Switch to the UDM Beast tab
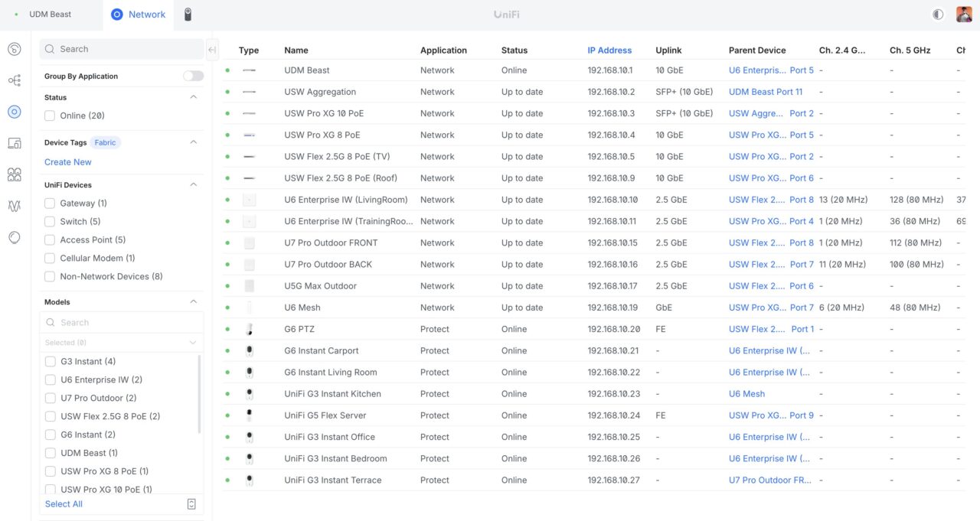This screenshot has width=980, height=521. (x=51, y=15)
